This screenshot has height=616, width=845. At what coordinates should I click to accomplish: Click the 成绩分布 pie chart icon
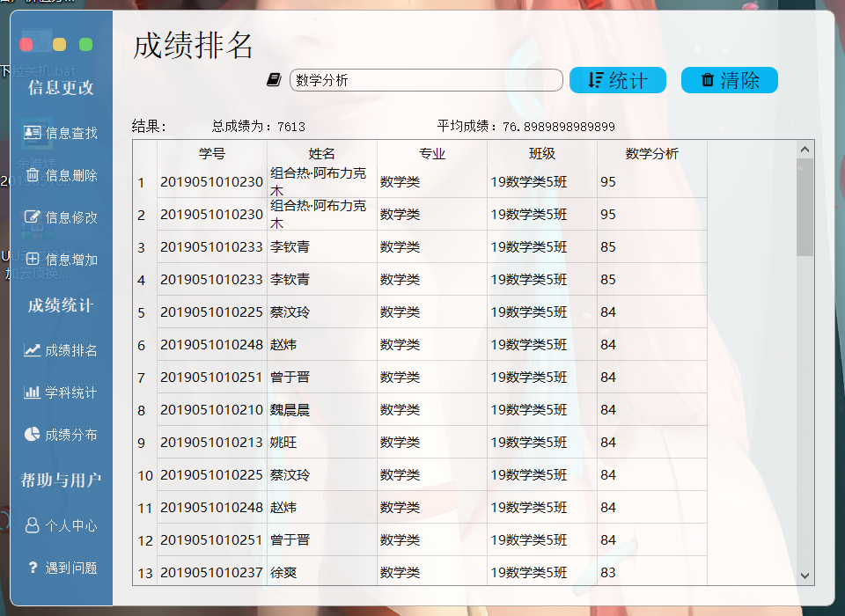pyautogui.click(x=33, y=434)
